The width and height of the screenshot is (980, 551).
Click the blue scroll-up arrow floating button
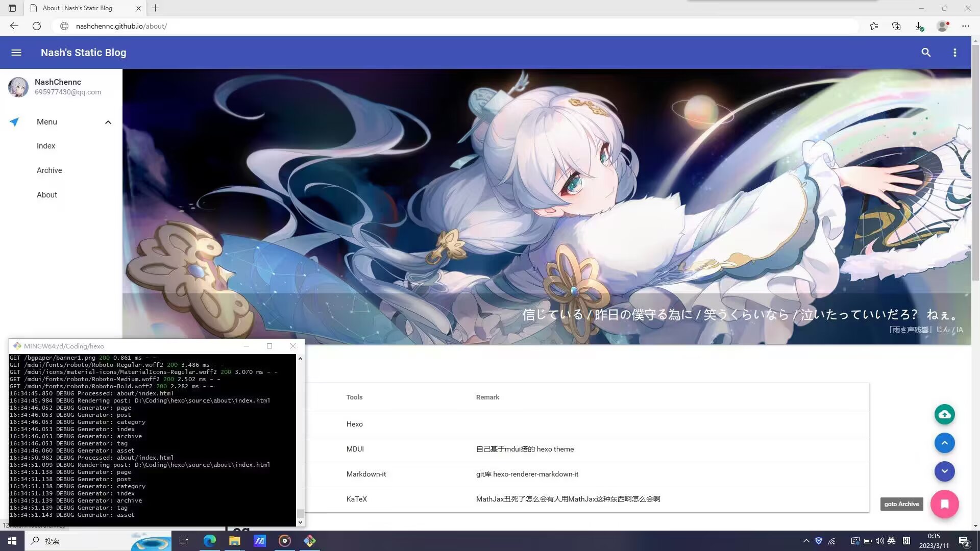tap(944, 443)
